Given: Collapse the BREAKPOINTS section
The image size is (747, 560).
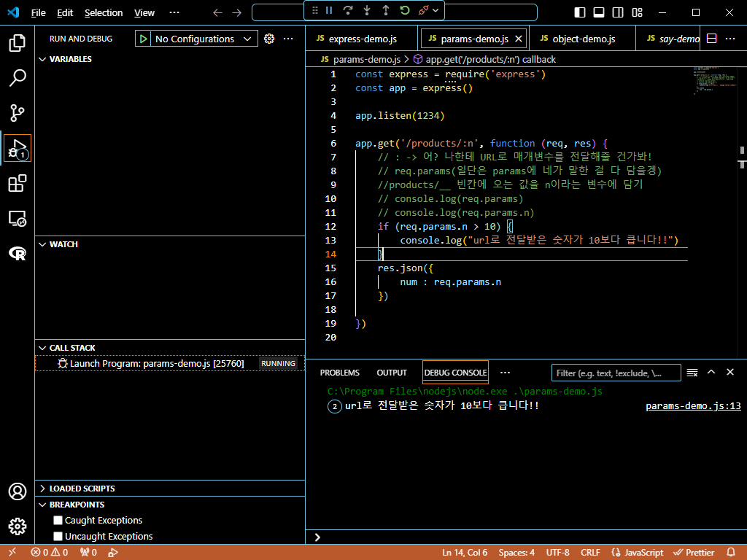Looking at the screenshot, I should (42, 505).
